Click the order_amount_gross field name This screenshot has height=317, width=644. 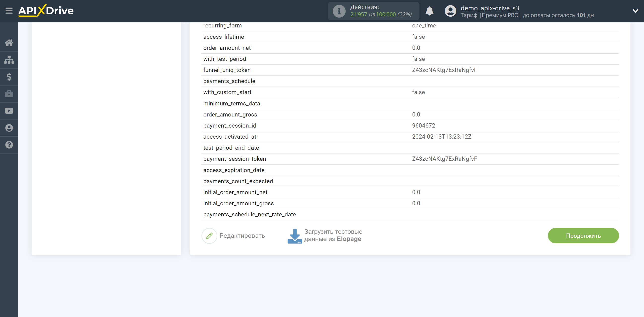pos(230,114)
